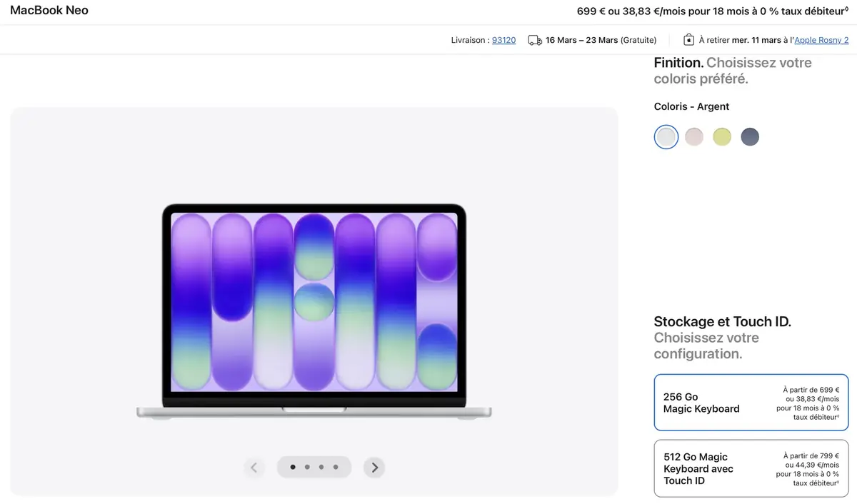
Task: Jump to the third gallery dot
Action: point(321,468)
